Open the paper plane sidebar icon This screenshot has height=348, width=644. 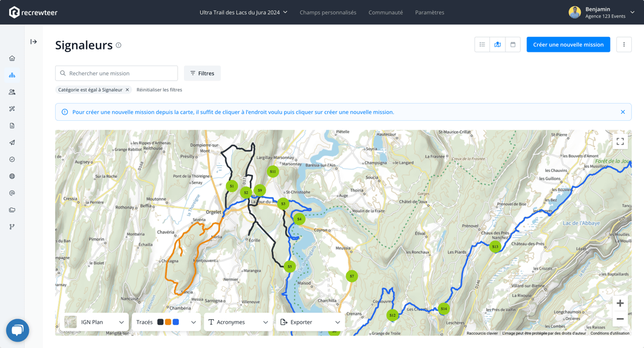click(12, 143)
